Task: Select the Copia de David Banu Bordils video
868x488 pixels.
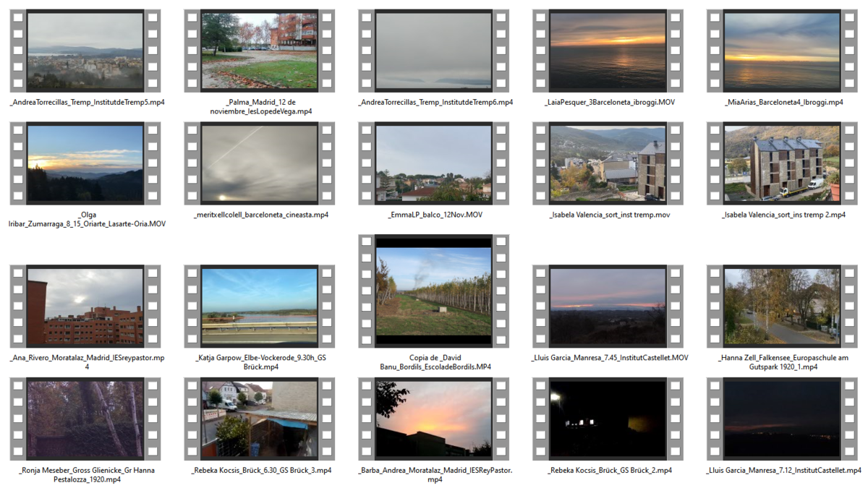Action: (433, 291)
